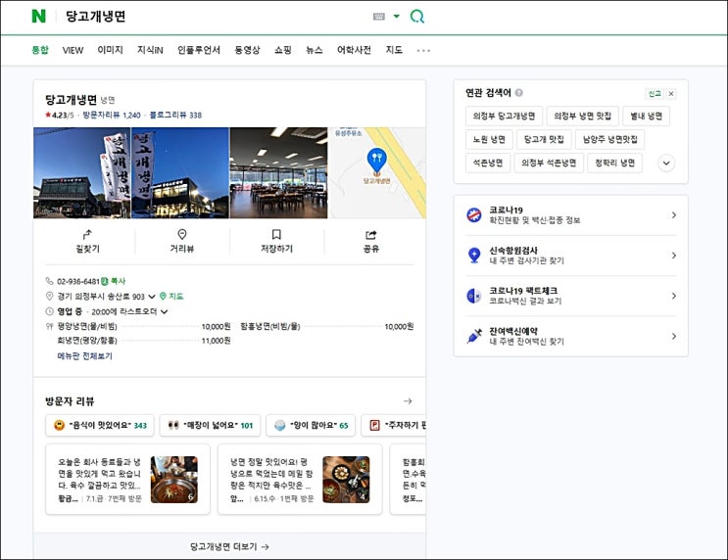Viewport: 728px width, 560px height.
Task: Click related search 당고개 맛집
Action: 544,139
